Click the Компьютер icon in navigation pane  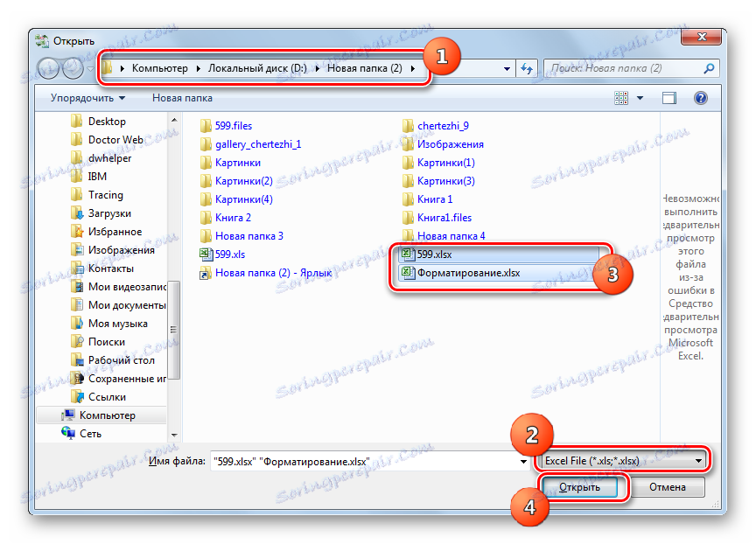pyautogui.click(x=68, y=415)
